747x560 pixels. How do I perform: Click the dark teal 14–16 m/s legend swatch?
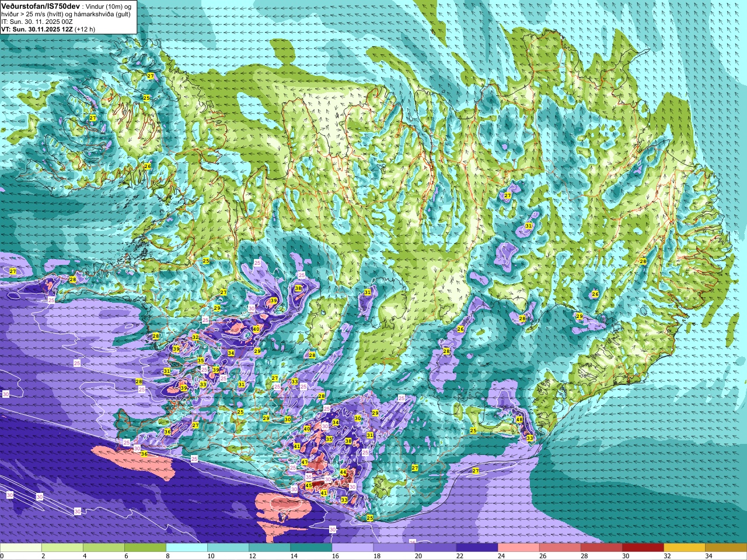311,548
